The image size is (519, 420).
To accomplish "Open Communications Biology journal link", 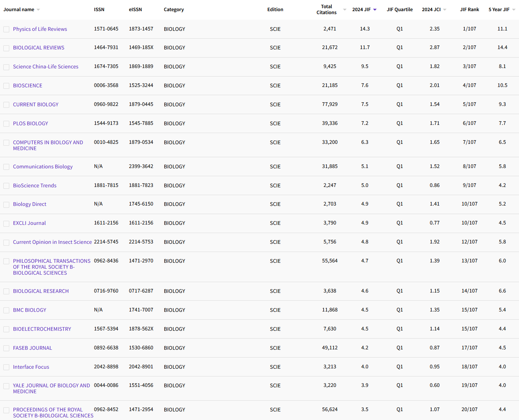I will pyautogui.click(x=43, y=167).
